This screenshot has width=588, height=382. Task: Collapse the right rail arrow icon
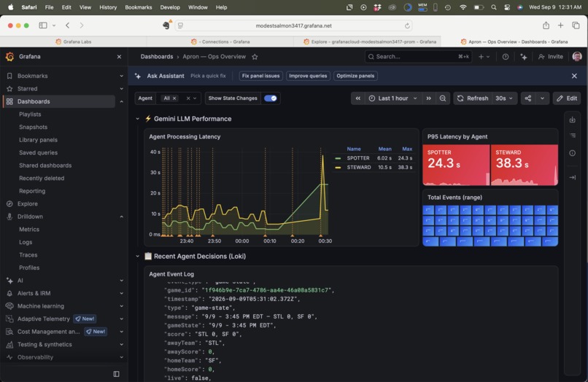pos(572,177)
